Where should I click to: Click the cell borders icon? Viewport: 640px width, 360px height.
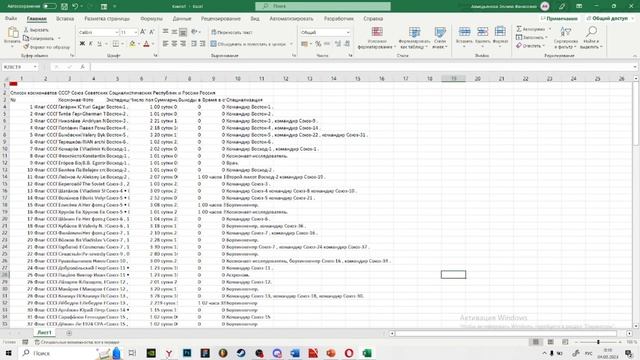(116, 44)
